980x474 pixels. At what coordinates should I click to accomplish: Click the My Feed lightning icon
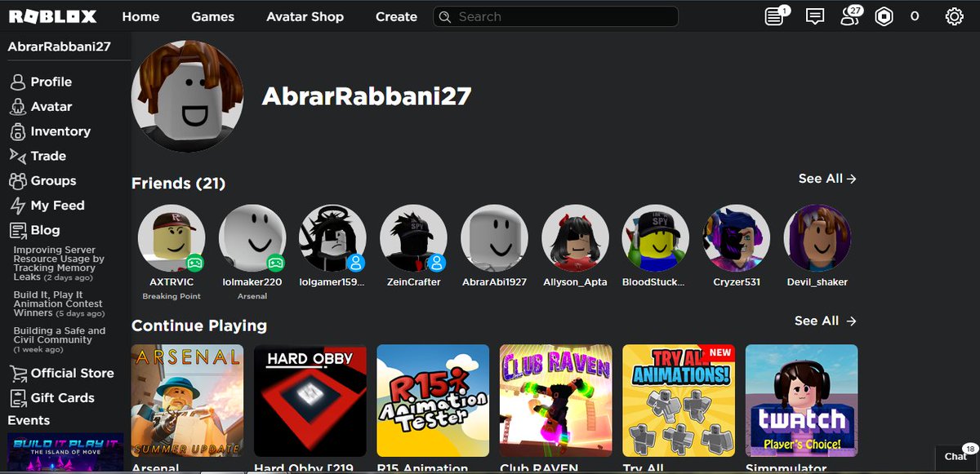click(x=17, y=206)
